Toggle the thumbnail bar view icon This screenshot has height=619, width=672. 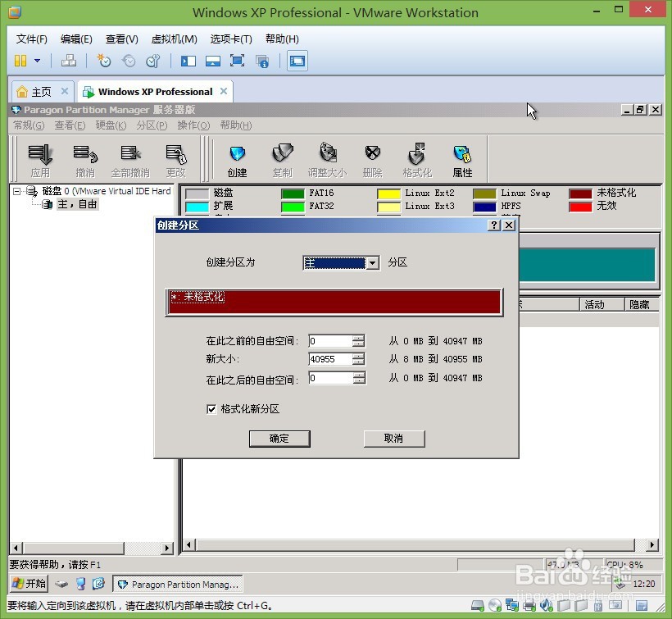coord(212,61)
